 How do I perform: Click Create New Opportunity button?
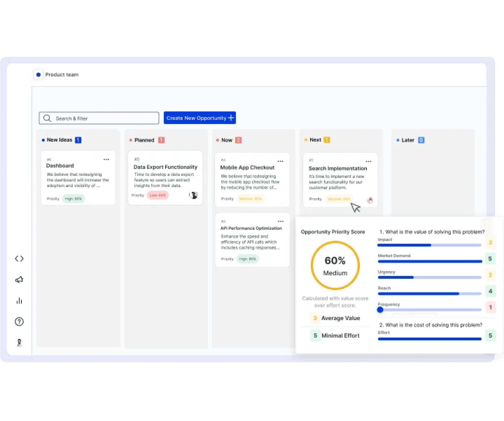[199, 118]
